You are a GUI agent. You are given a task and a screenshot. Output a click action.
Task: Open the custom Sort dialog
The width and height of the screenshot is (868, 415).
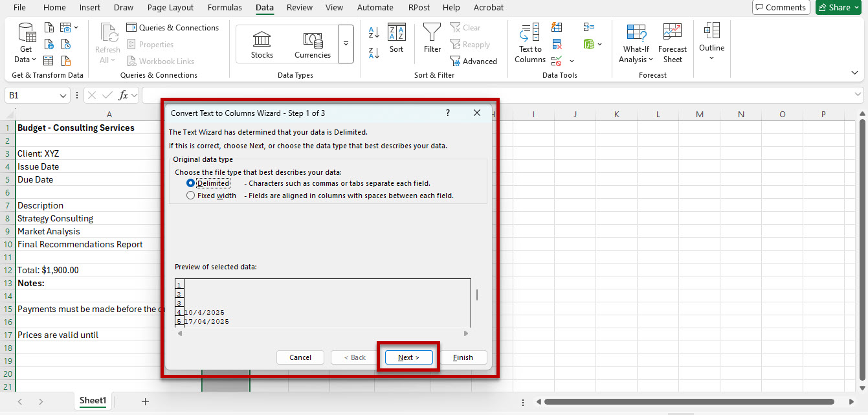396,39
